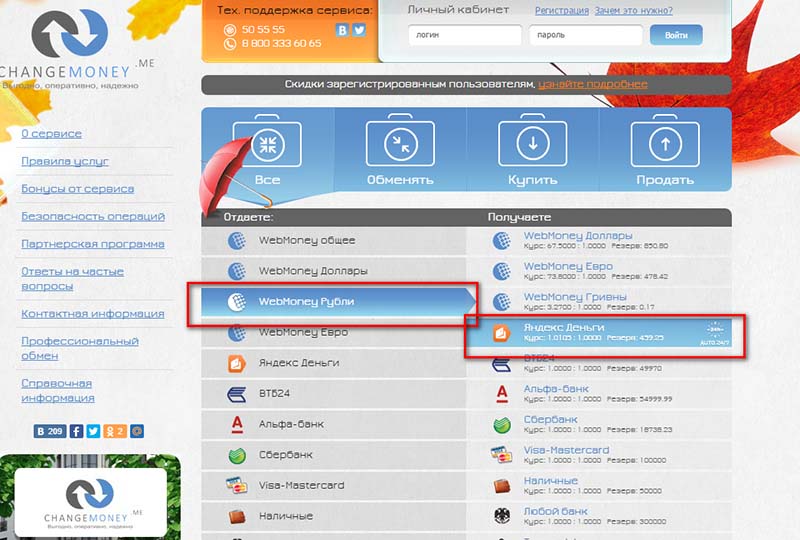
Task: Select WebMoney общее in Отдаете list
Action: pos(334,240)
